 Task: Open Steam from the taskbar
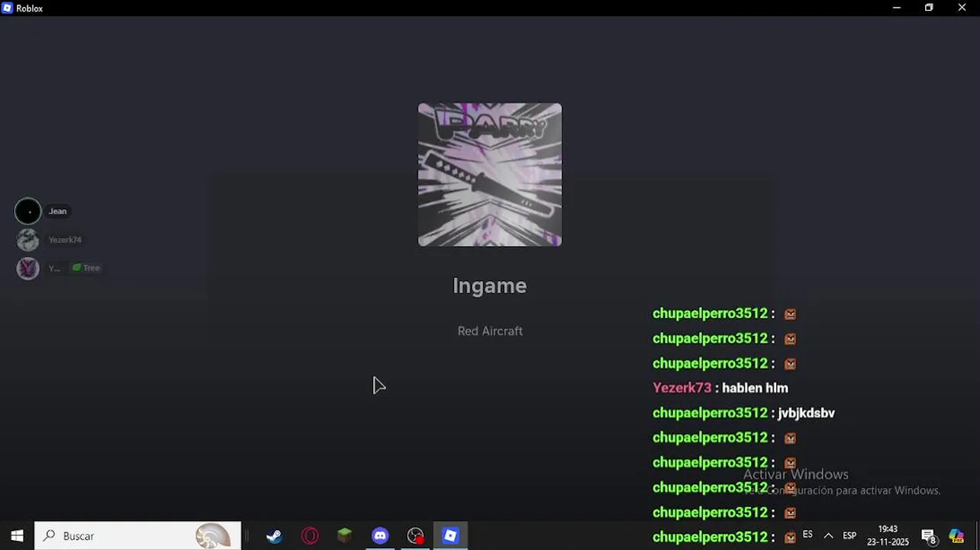click(x=274, y=536)
